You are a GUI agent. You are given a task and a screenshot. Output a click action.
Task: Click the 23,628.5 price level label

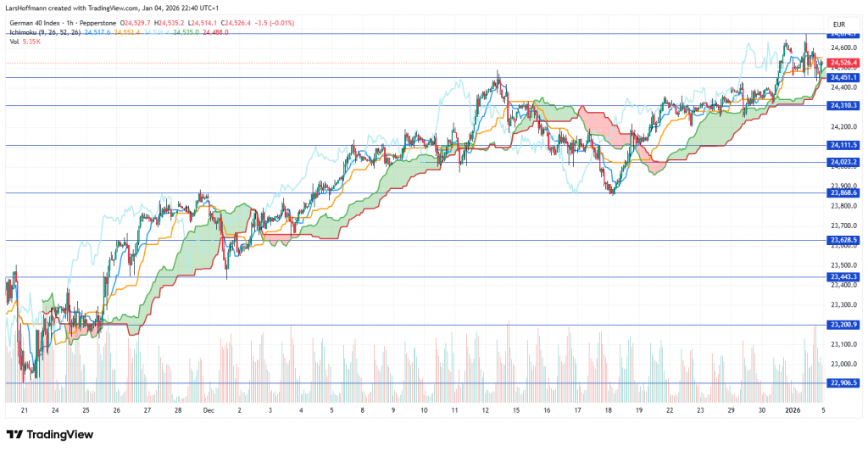pos(844,240)
